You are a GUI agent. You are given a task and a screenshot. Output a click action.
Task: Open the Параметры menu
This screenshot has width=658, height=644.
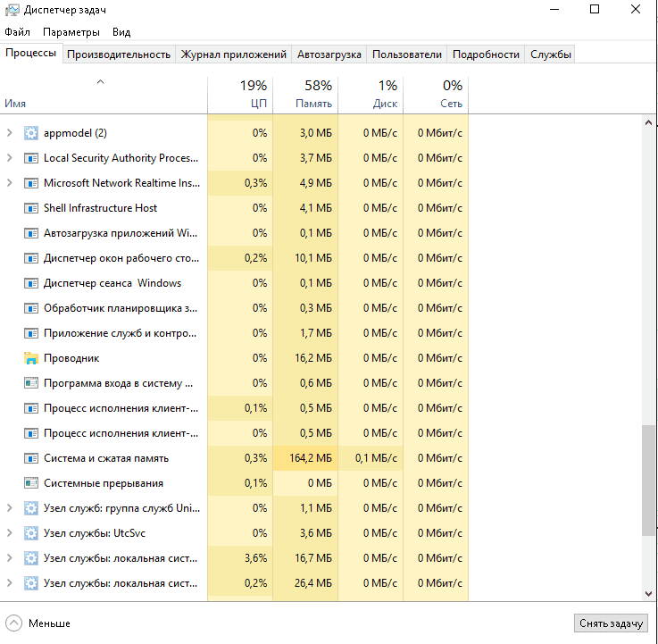(71, 32)
